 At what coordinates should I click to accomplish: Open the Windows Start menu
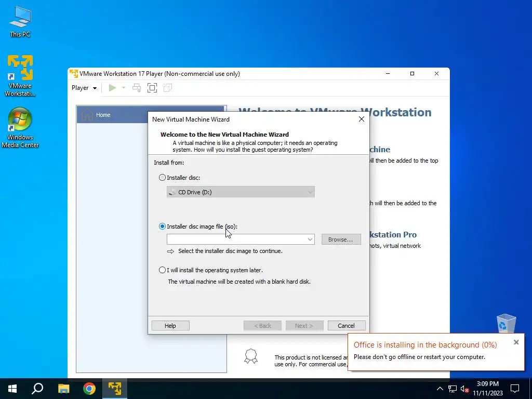click(12, 389)
